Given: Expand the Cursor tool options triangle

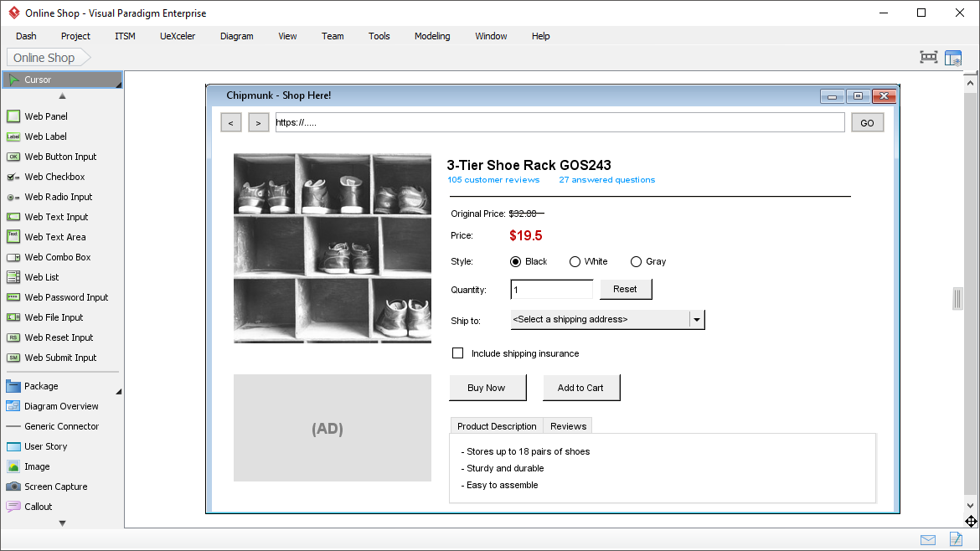Looking at the screenshot, I should pyautogui.click(x=118, y=85).
